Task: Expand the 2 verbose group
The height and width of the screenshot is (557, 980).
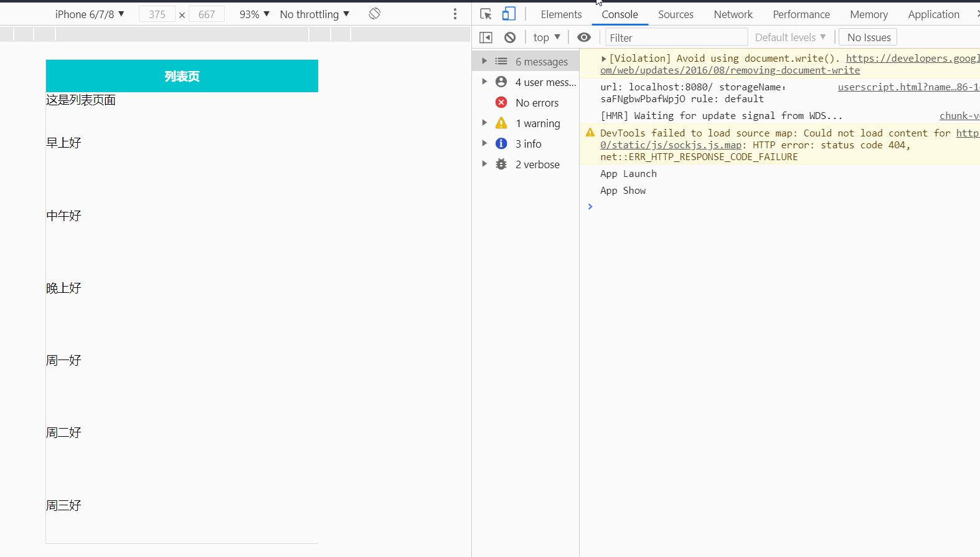Action: click(484, 164)
